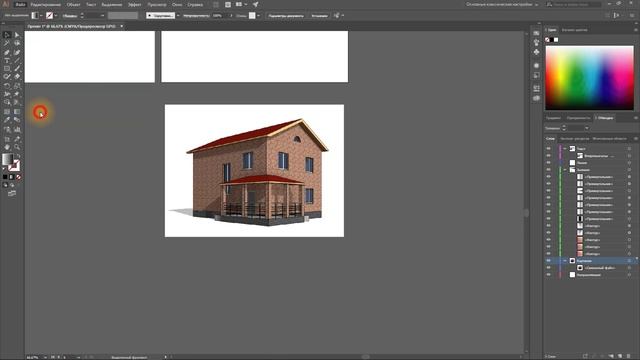
Task: Click the target circle of the highlighted layer
Action: (629, 260)
